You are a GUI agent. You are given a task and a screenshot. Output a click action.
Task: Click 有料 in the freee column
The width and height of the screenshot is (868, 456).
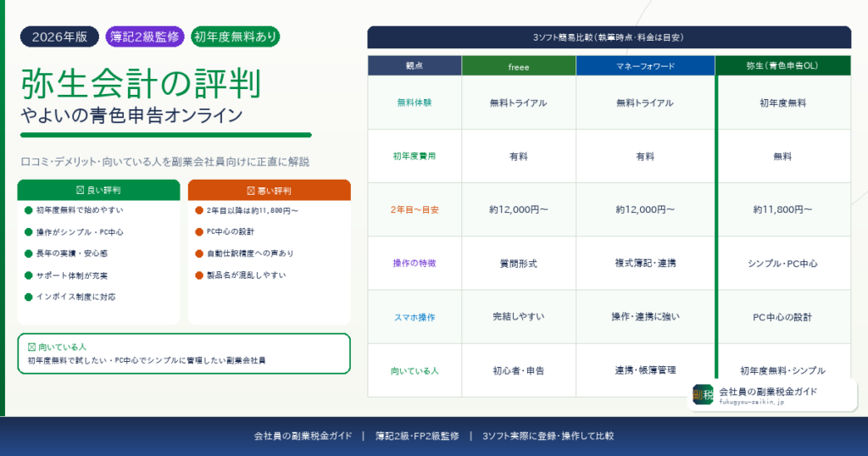(518, 157)
